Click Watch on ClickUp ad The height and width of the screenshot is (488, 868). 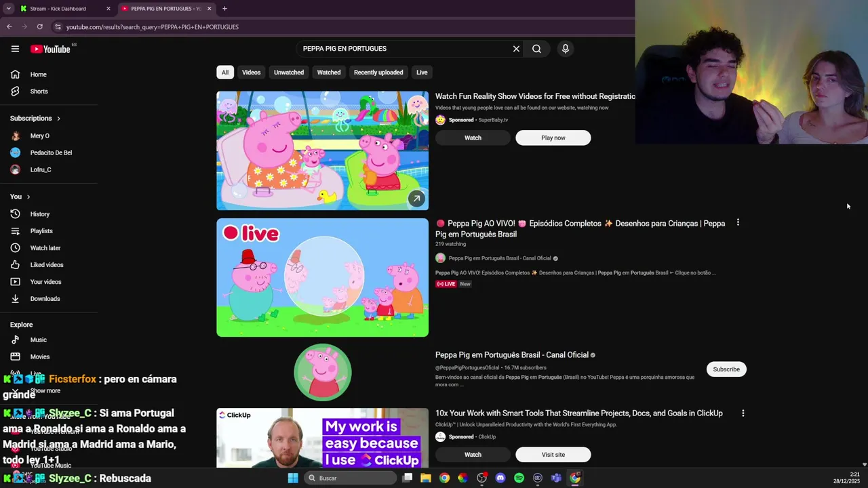pos(473,455)
